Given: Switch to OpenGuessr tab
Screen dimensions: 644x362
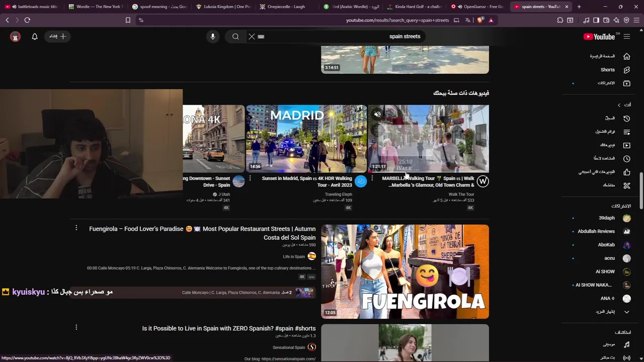Looking at the screenshot, I should pyautogui.click(x=478, y=7).
